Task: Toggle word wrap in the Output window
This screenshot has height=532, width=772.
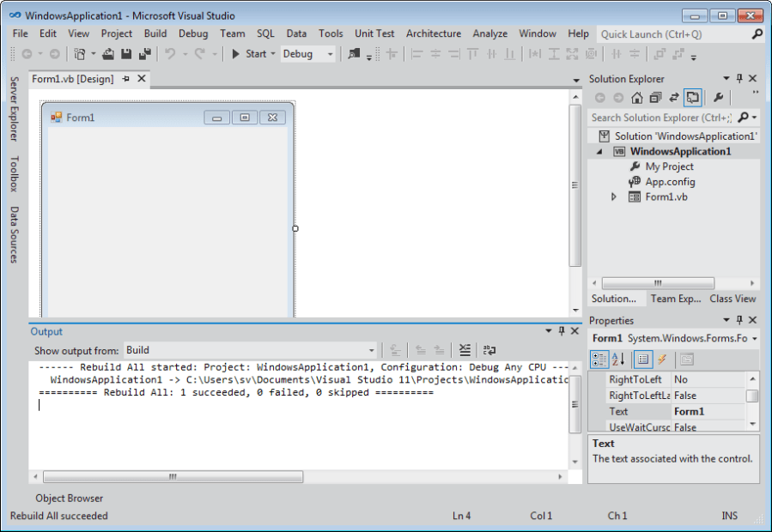Action: tap(489, 349)
